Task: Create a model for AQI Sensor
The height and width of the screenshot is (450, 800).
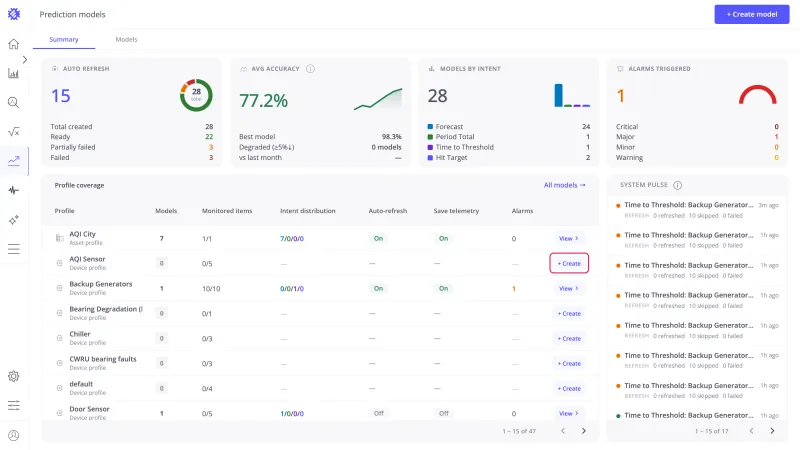Action: point(569,263)
